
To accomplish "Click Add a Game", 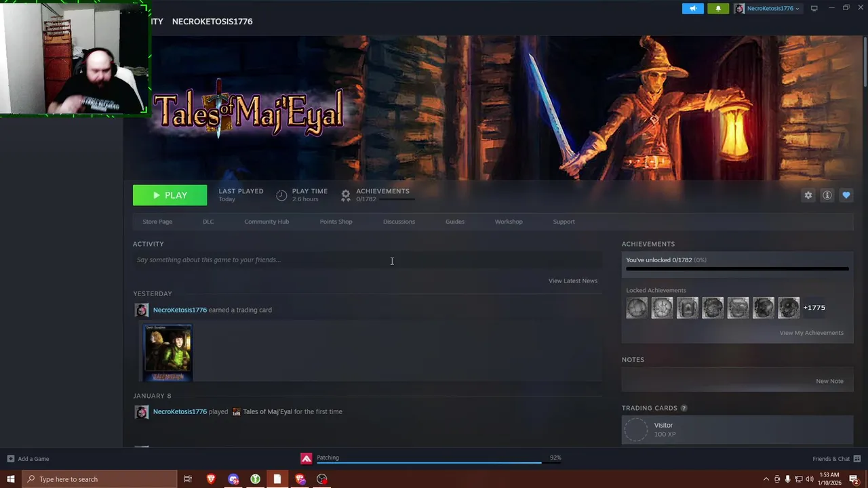I will (28, 459).
